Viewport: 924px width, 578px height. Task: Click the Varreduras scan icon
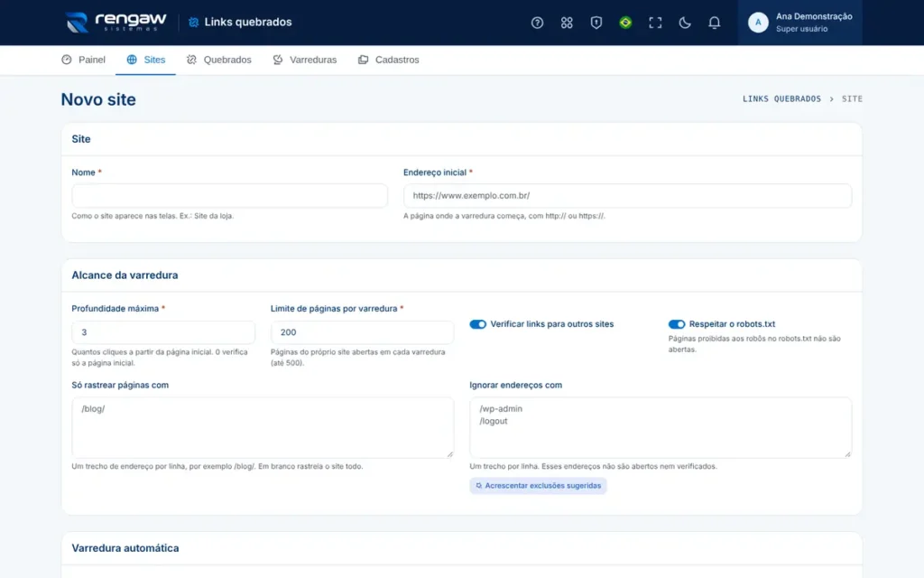278,60
